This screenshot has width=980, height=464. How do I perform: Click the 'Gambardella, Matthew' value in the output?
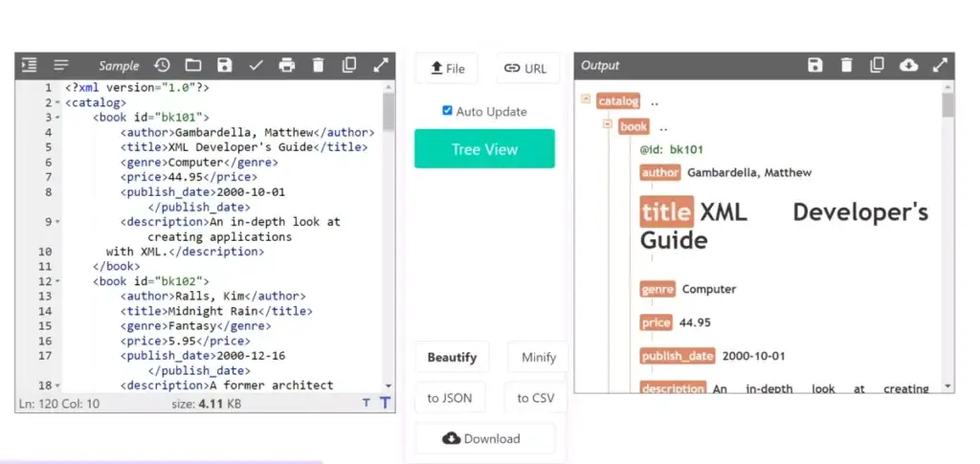tap(749, 173)
